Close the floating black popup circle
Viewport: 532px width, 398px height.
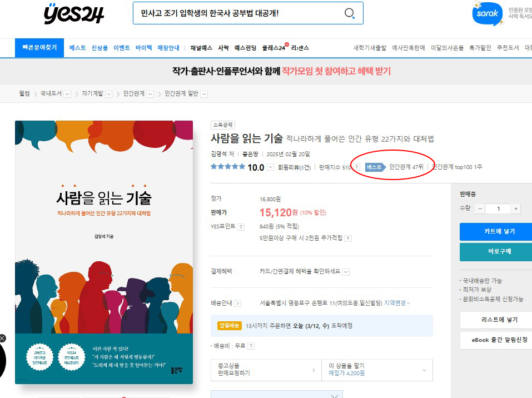[2, 338]
